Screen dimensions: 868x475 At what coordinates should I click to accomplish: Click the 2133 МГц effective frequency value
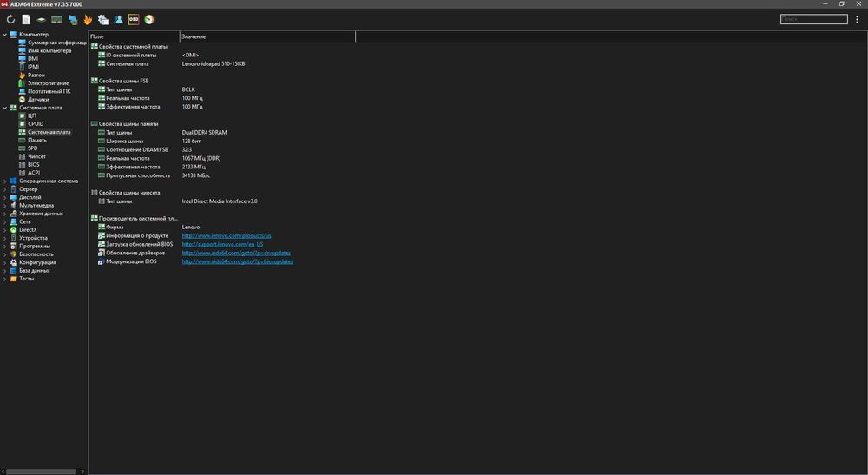[x=194, y=167]
